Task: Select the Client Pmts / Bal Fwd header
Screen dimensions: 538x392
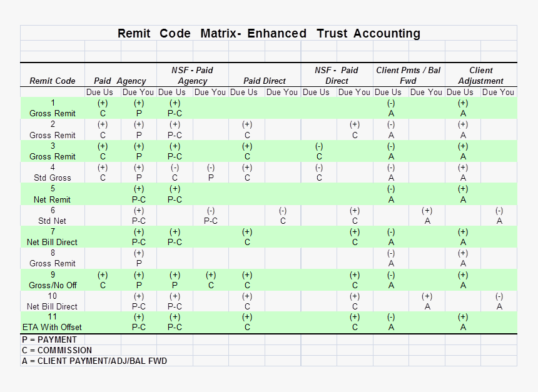Action: pos(408,76)
